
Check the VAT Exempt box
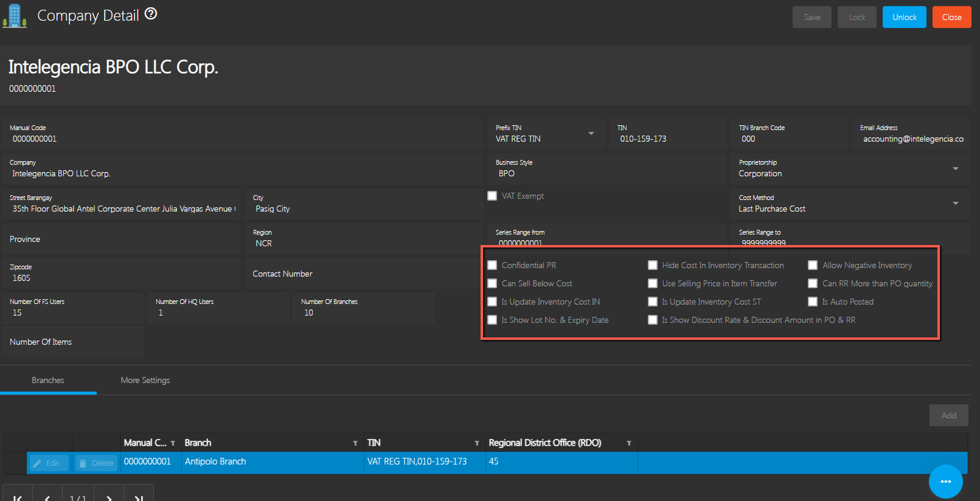point(492,196)
